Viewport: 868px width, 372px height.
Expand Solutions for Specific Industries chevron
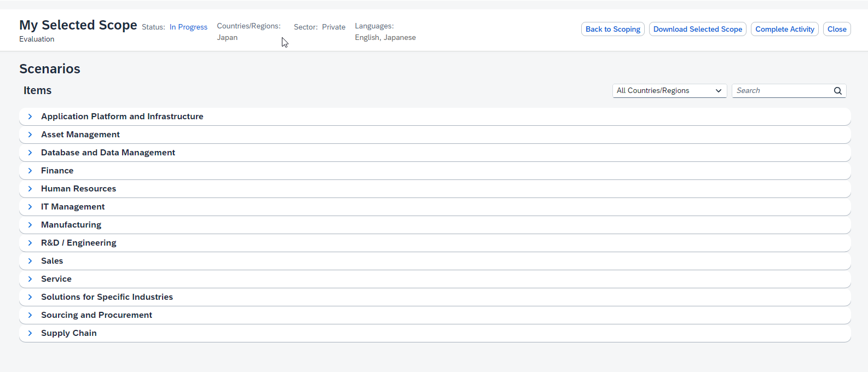(30, 297)
